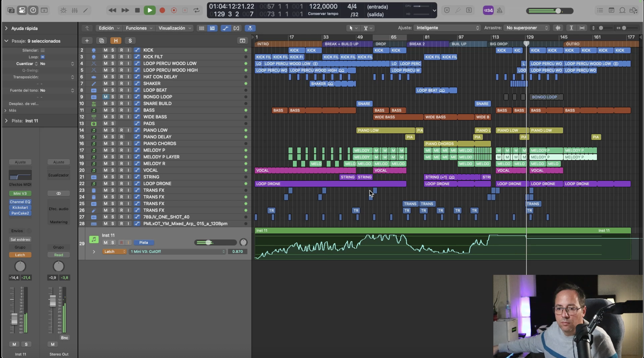Click the Record button in transport

(162, 10)
